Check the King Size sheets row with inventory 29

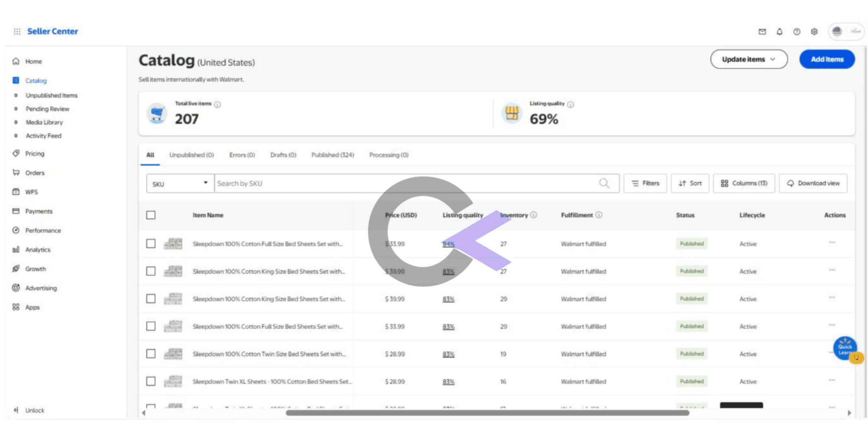coord(151,299)
